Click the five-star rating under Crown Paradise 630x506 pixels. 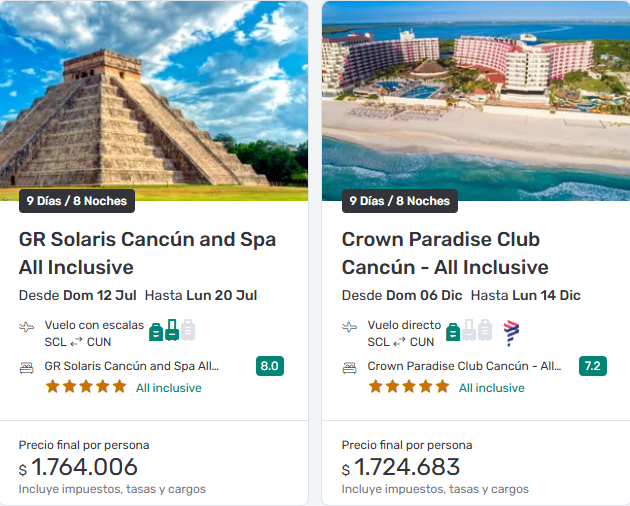pyautogui.click(x=409, y=387)
